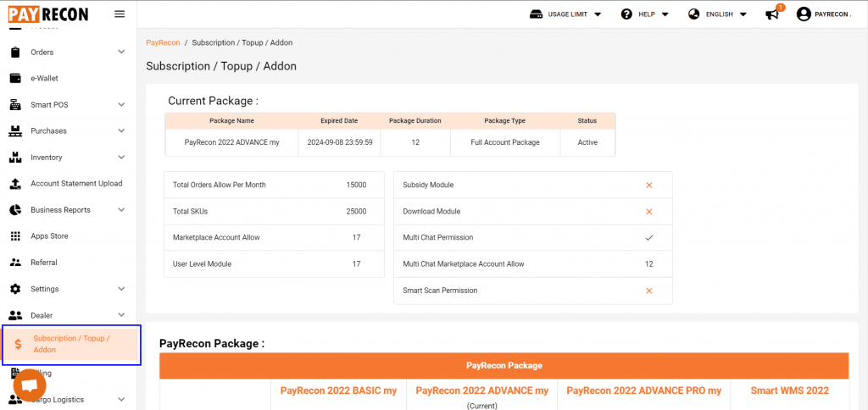Click the Subsidy Module cross mark
Image resolution: width=868 pixels, height=410 pixels.
649,185
